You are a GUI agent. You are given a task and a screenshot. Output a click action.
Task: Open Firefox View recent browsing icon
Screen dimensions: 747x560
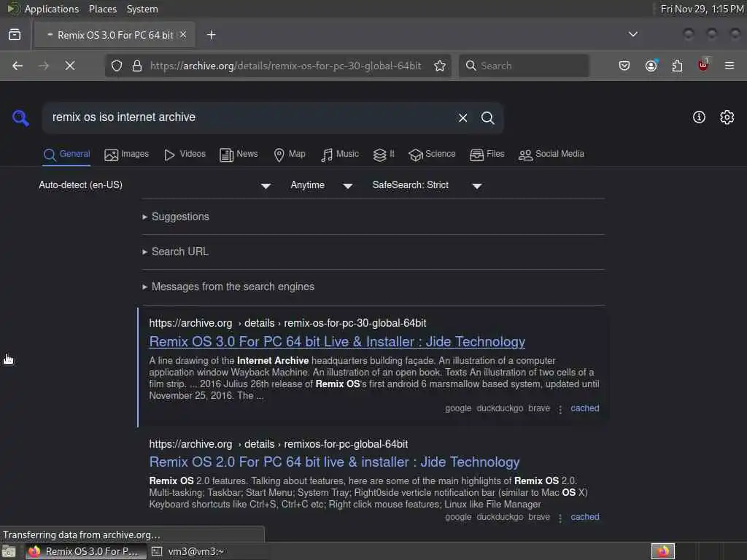[x=15, y=35]
